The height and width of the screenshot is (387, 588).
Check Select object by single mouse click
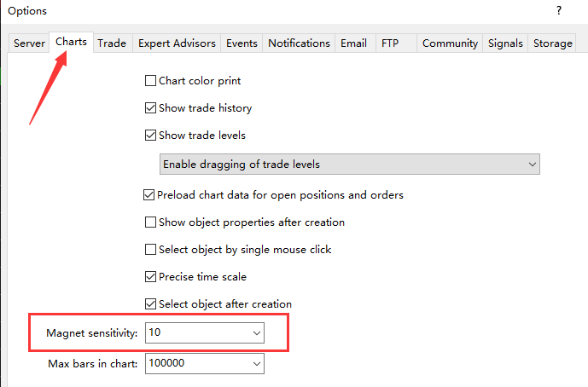(150, 250)
